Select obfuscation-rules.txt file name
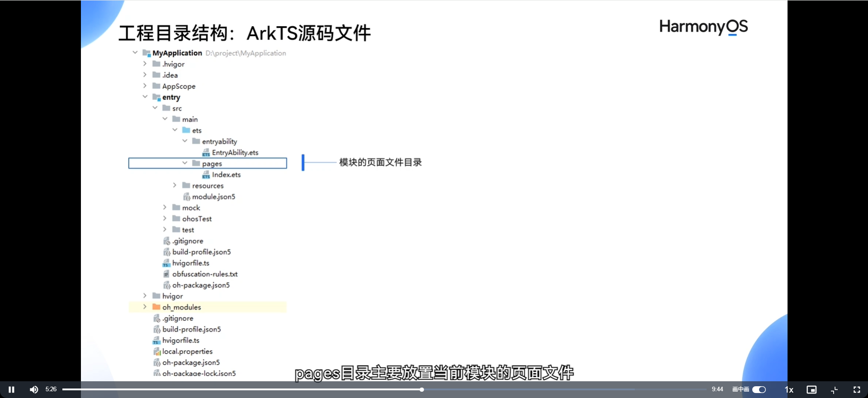 coord(205,274)
